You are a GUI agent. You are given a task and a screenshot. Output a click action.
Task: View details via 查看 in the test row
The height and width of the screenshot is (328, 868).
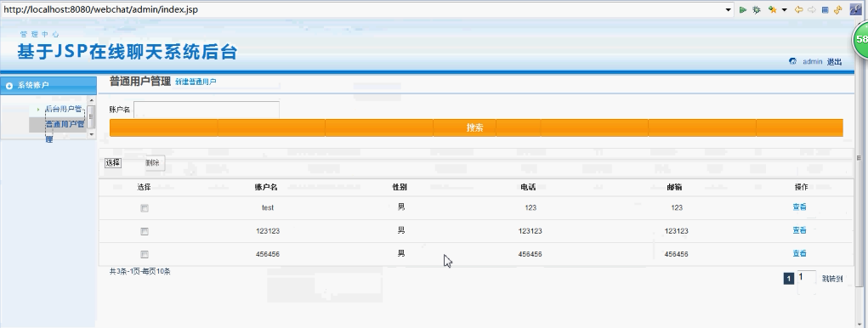[799, 206]
